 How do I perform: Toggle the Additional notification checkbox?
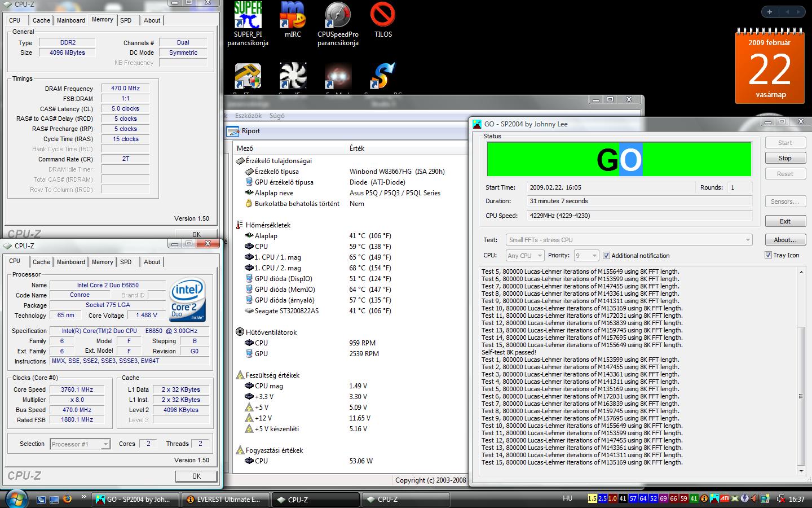pos(606,256)
